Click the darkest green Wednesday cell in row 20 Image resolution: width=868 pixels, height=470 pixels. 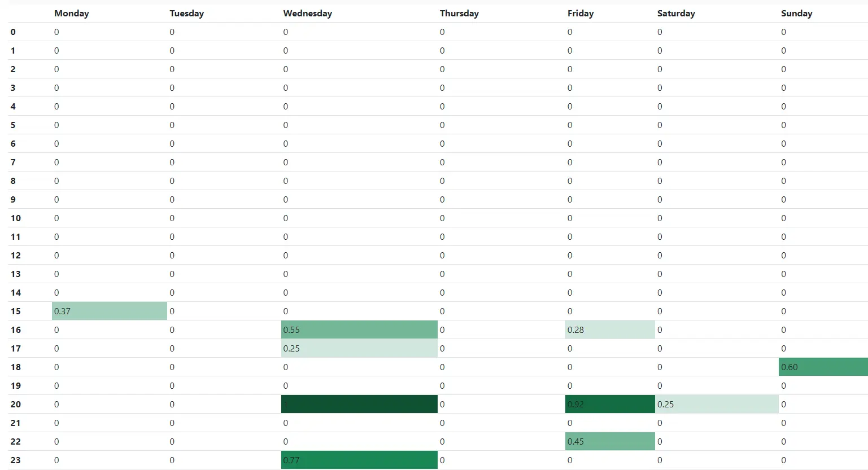tap(359, 404)
